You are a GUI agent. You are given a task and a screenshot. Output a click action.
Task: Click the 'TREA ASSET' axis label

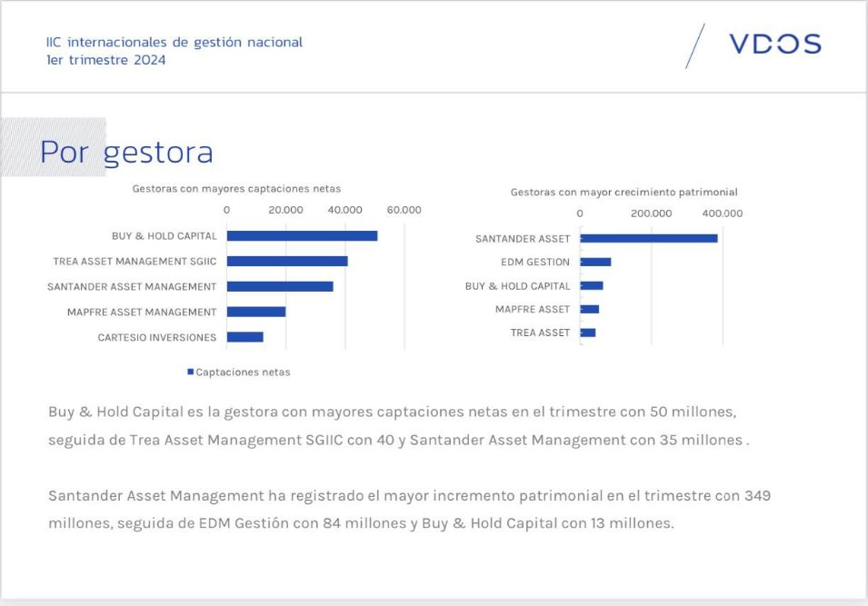tap(540, 333)
